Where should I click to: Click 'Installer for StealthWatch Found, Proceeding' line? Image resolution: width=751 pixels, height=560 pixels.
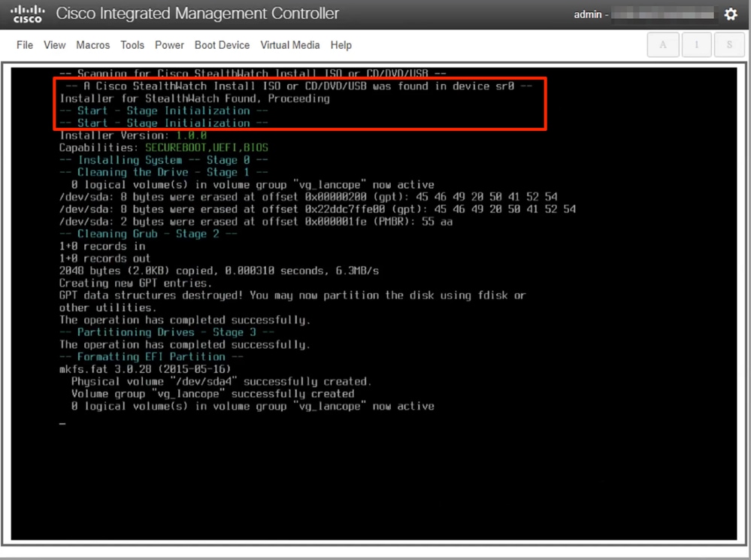pos(195,98)
